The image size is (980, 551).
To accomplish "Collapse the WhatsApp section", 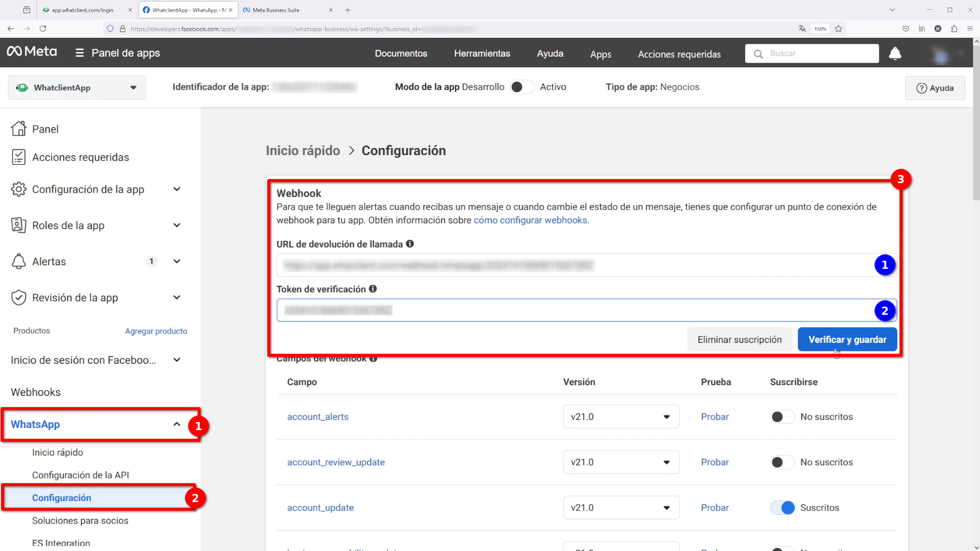I will (x=177, y=424).
